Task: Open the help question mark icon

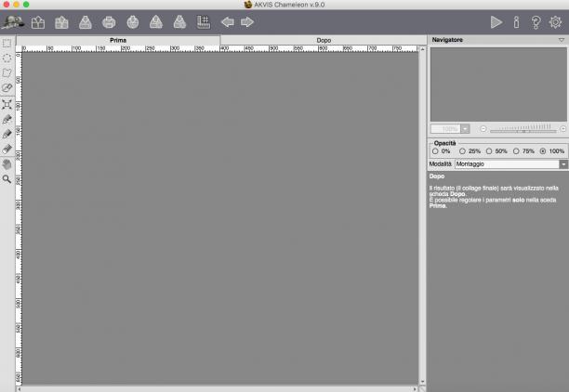Action: pyautogui.click(x=536, y=22)
